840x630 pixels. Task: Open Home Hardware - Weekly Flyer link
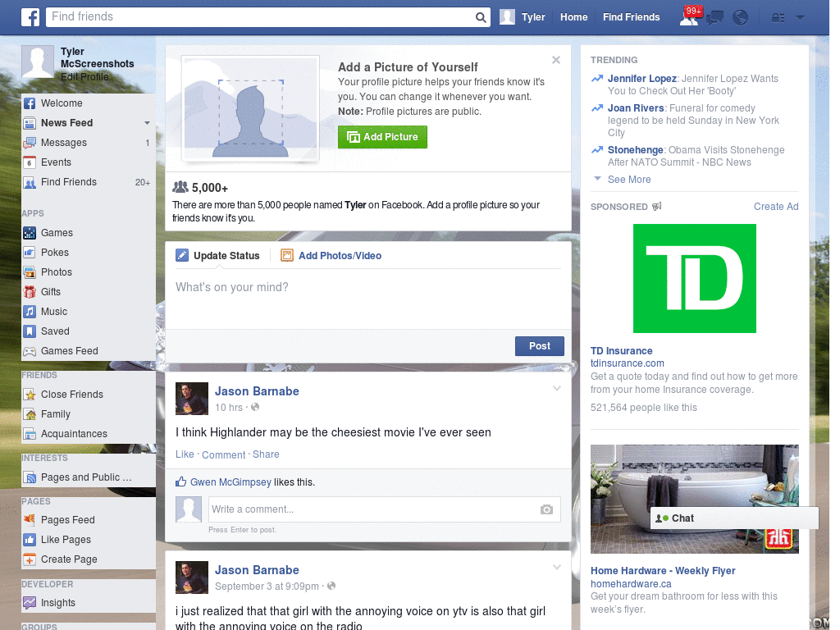click(x=663, y=571)
